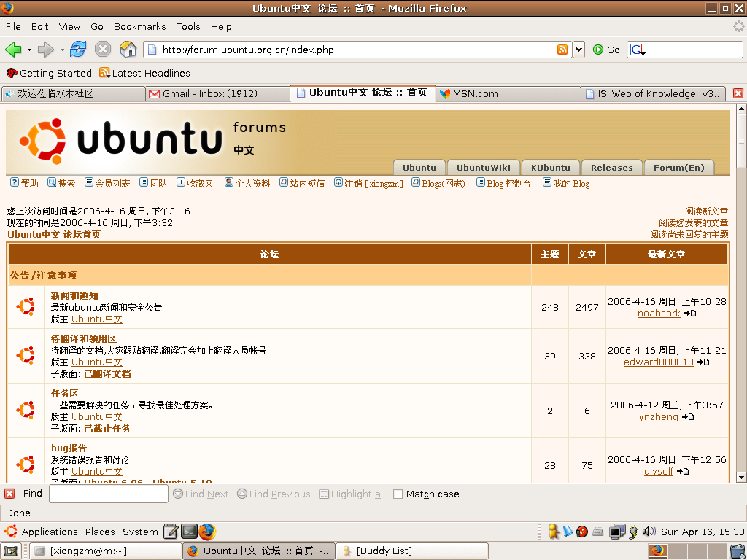Expand the address bar URL history dropdown
Viewport: 747px width, 560px height.
578,50
